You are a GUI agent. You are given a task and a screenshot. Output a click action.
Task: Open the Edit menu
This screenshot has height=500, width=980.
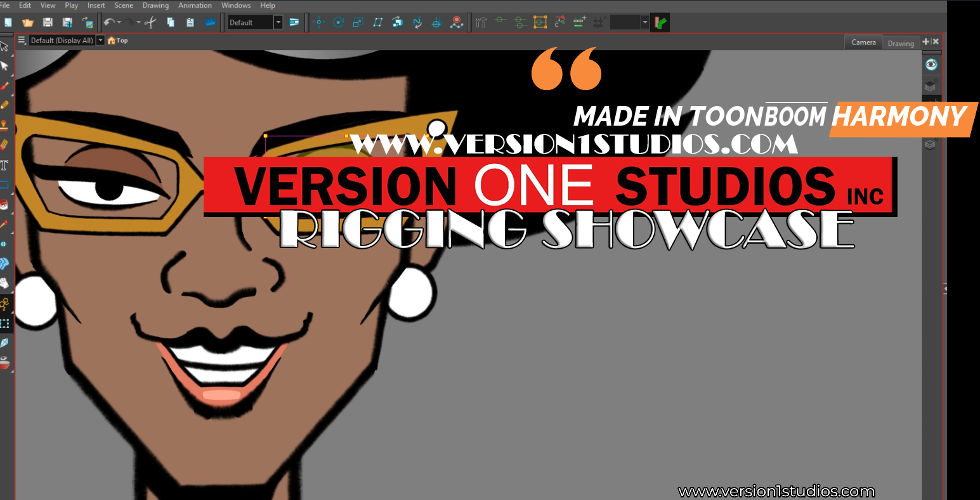pyautogui.click(x=25, y=5)
